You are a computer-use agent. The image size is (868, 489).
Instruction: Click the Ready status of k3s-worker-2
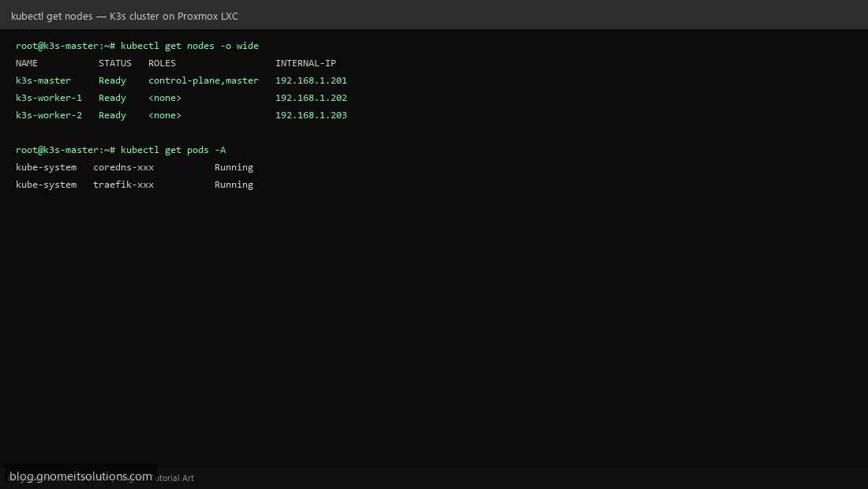coord(112,115)
